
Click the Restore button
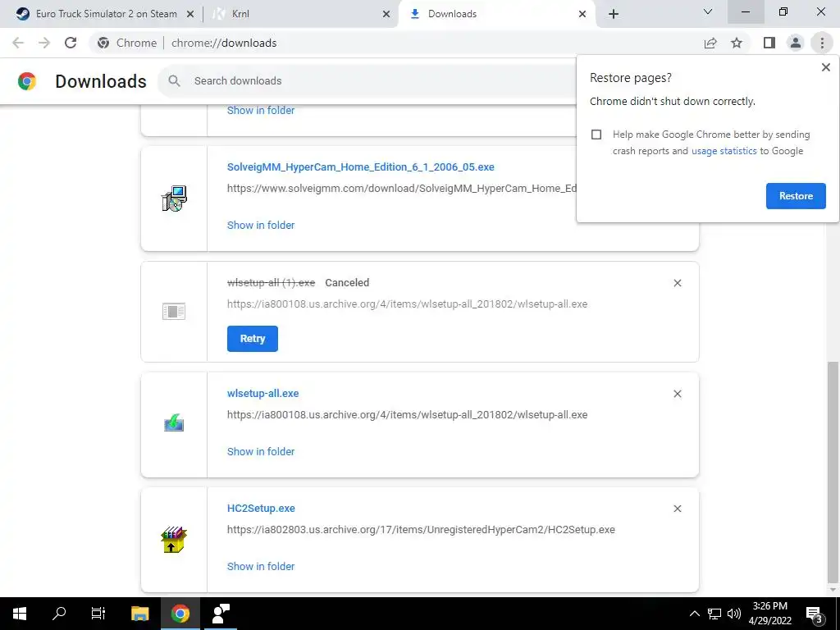tap(796, 196)
